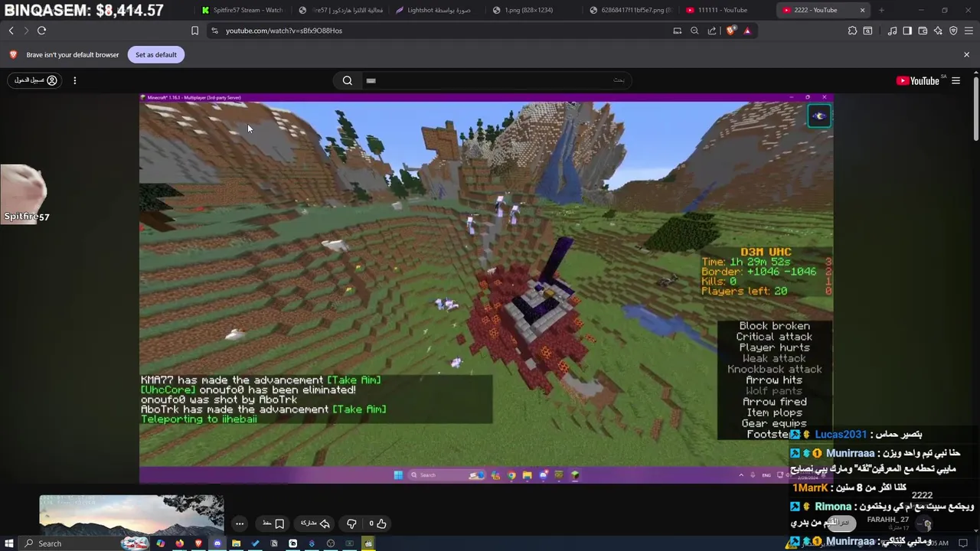Click the page vertical scrollbar
The height and width of the screenshot is (551, 980).
[x=975, y=107]
